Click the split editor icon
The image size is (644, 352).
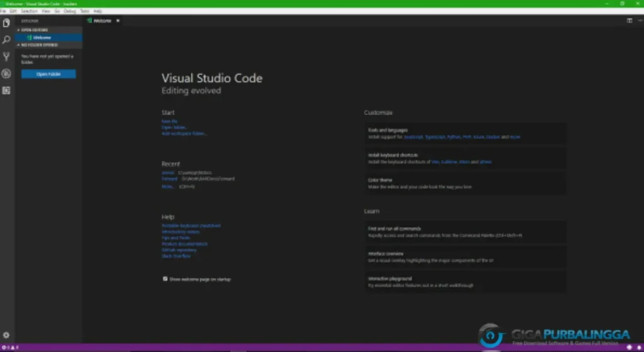point(629,21)
